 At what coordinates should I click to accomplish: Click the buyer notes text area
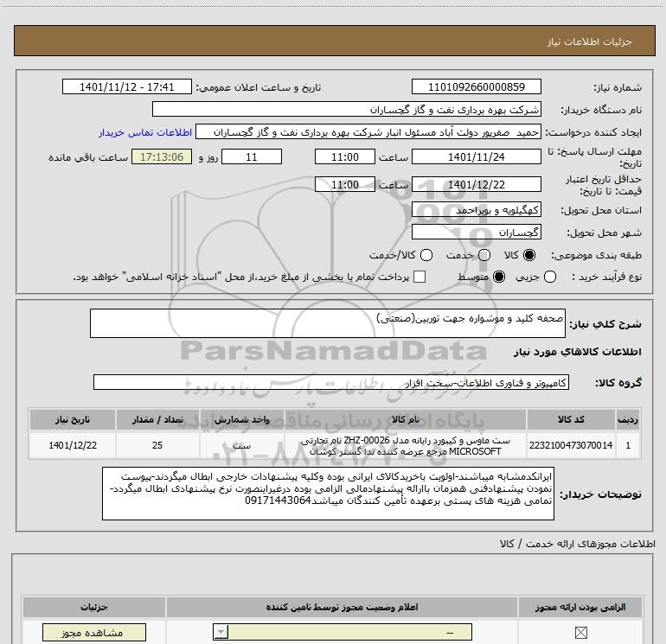pyautogui.click(x=328, y=494)
